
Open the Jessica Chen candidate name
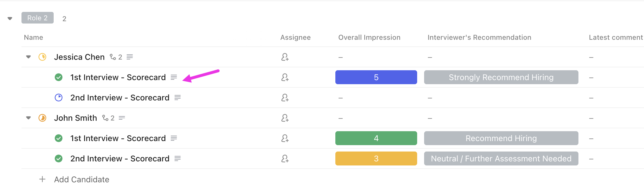tap(80, 57)
